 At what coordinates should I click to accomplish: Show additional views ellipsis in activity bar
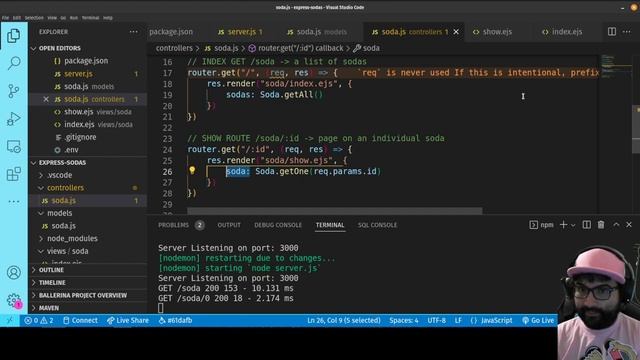pyautogui.click(x=13, y=201)
